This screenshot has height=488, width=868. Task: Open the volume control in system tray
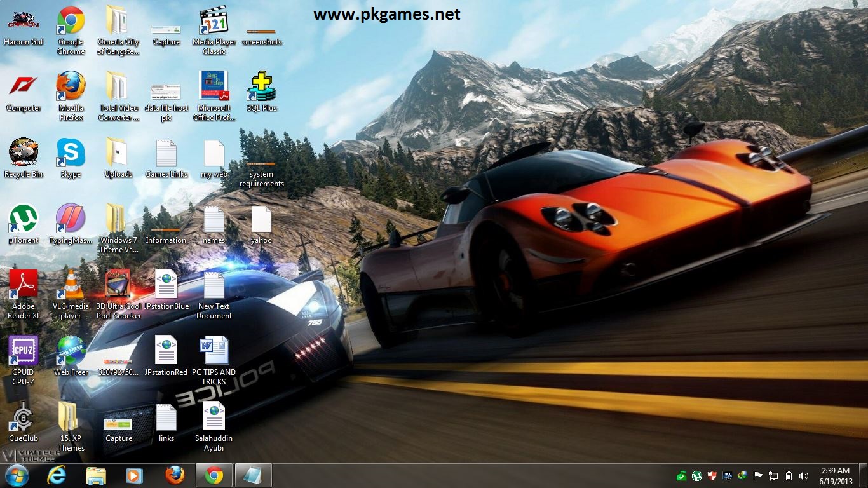(803, 475)
